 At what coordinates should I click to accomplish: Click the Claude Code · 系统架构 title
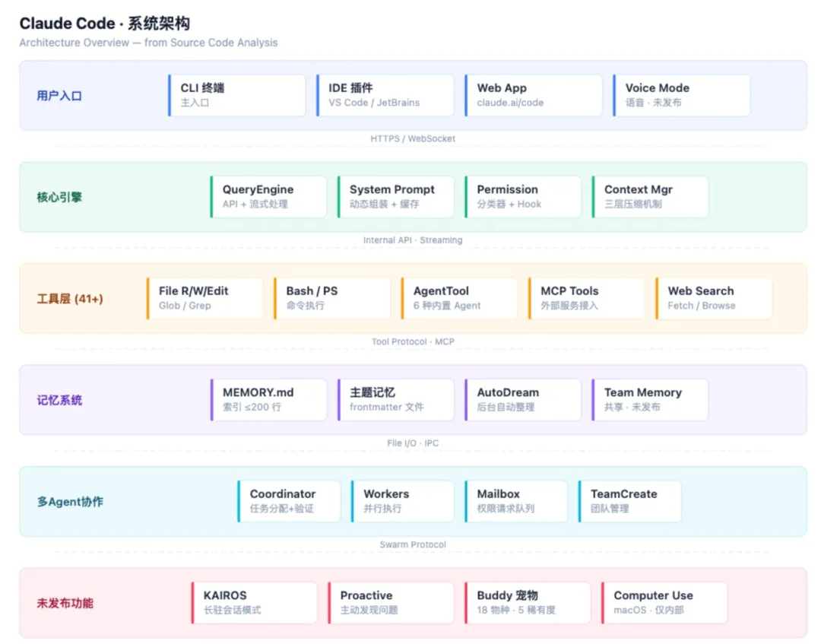point(105,24)
